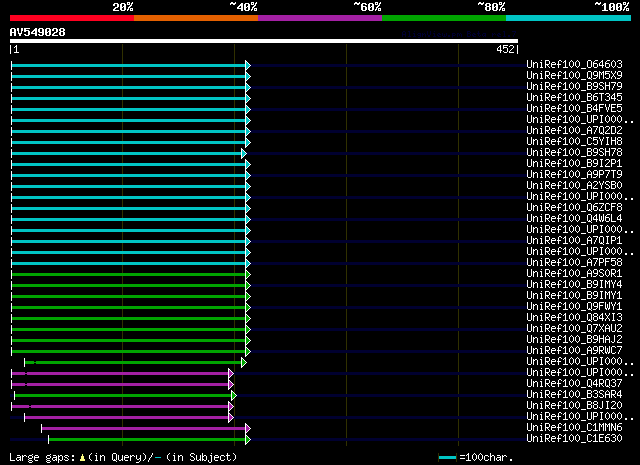Click the cyan alignment bar of UniRef100_B9SH78
This screenshot has width=640, height=465.
click(x=127, y=154)
